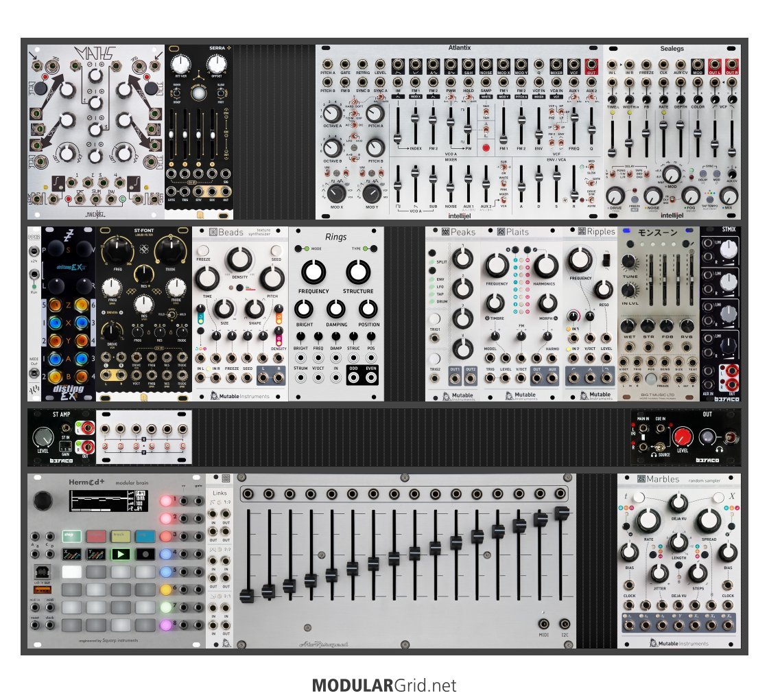This screenshot has height=700, width=769.
Task: Click the Rings STRUCTURE knob
Action: coord(358,271)
